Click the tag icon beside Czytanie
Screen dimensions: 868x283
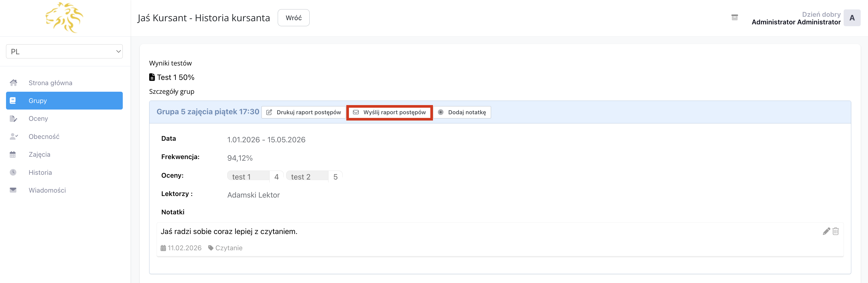tap(211, 248)
